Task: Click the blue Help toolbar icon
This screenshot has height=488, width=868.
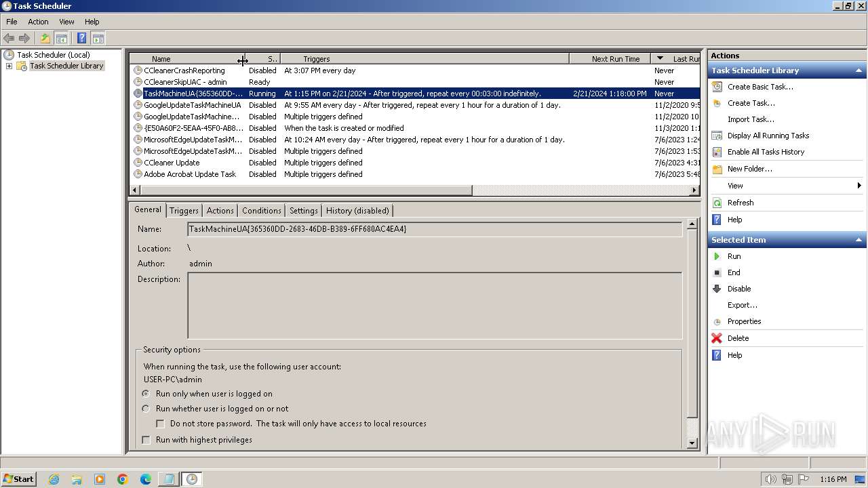Action: click(81, 39)
